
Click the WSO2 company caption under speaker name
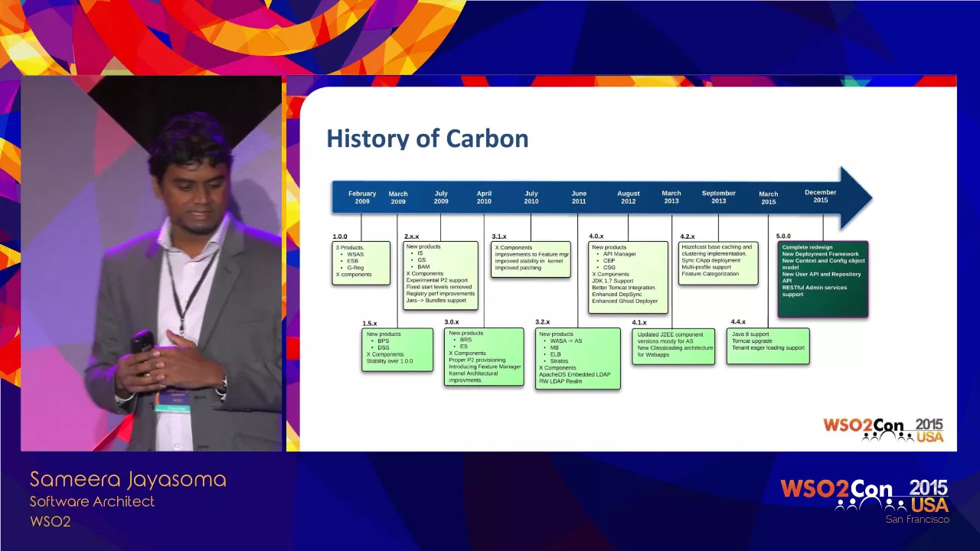[51, 522]
